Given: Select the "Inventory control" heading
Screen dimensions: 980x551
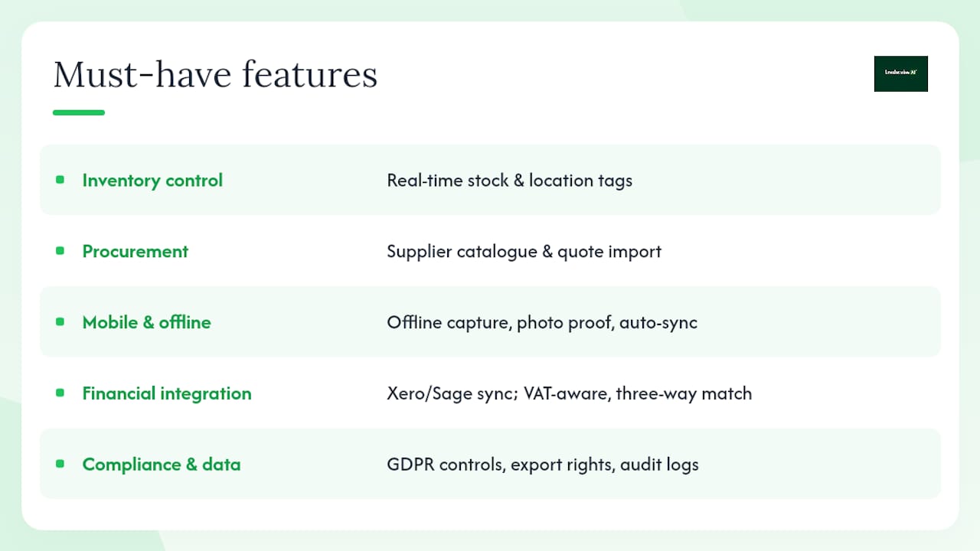Looking at the screenshot, I should click(152, 181).
